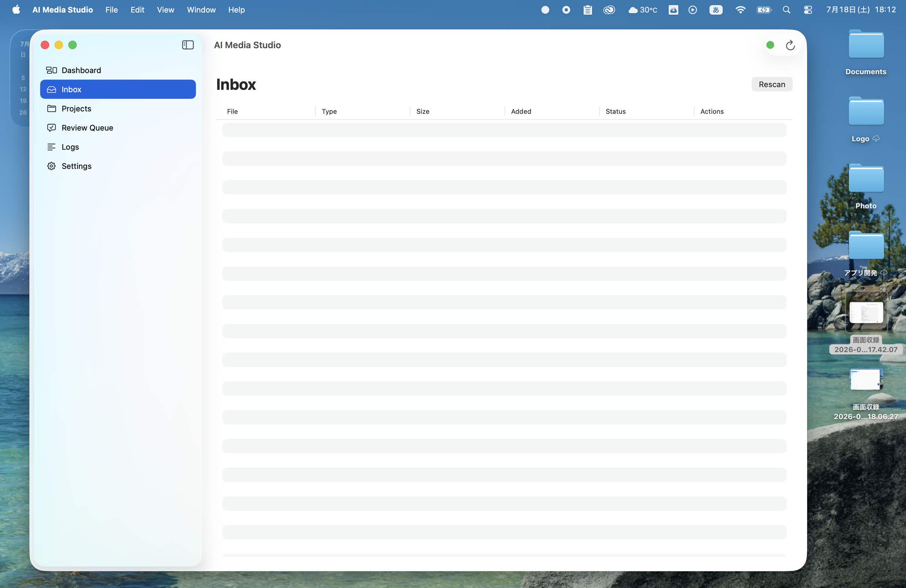Viewport: 906px width, 588px height.
Task: Click the Dashboard grid icon
Action: [51, 70]
